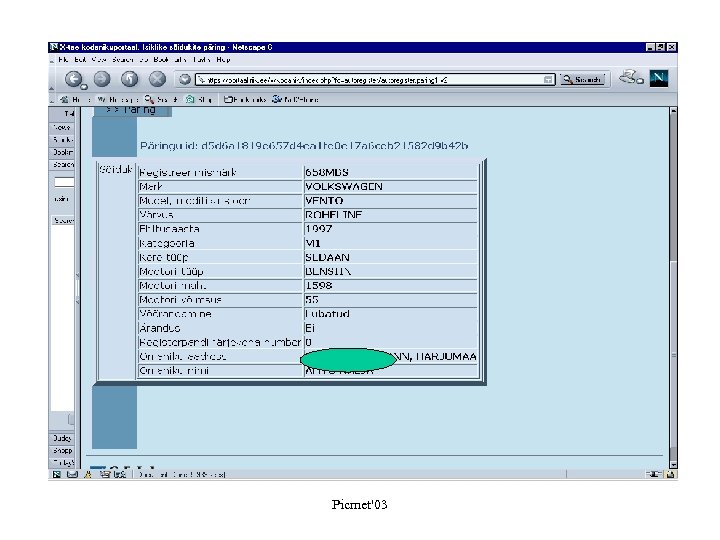Viewport: 720px width, 540px height.
Task: Click Net2Phone in personal toolbar
Action: coord(295,99)
